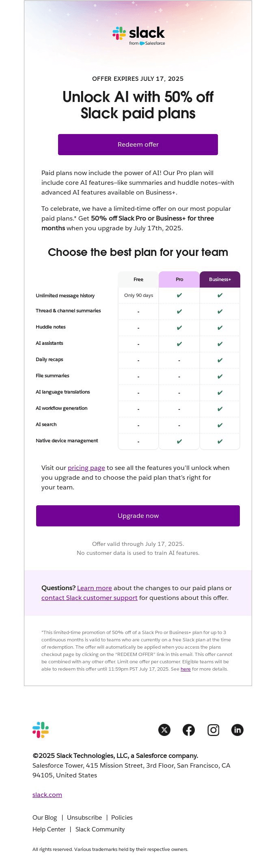Open the Unsubscribe link
This screenshot has width=276, height=868.
tap(84, 817)
